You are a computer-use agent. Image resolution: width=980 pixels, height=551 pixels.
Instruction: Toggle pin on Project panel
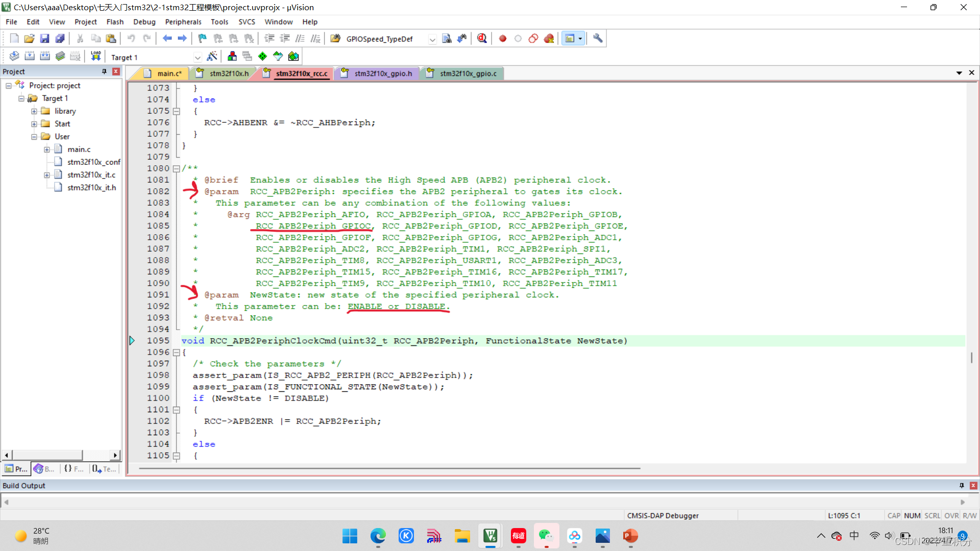point(104,71)
